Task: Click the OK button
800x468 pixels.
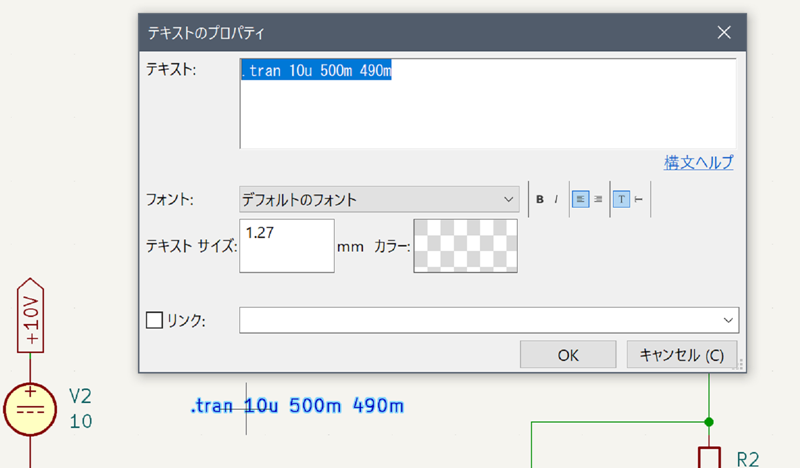Action: 568,355
